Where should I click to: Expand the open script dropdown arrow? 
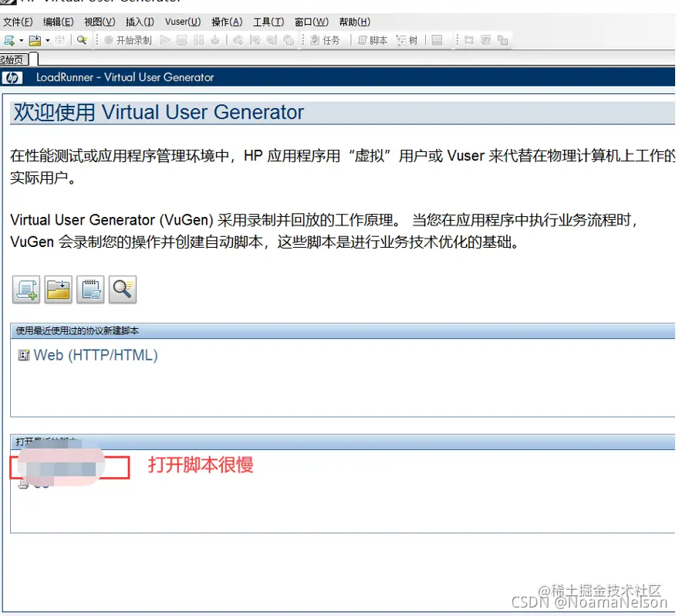48,41
